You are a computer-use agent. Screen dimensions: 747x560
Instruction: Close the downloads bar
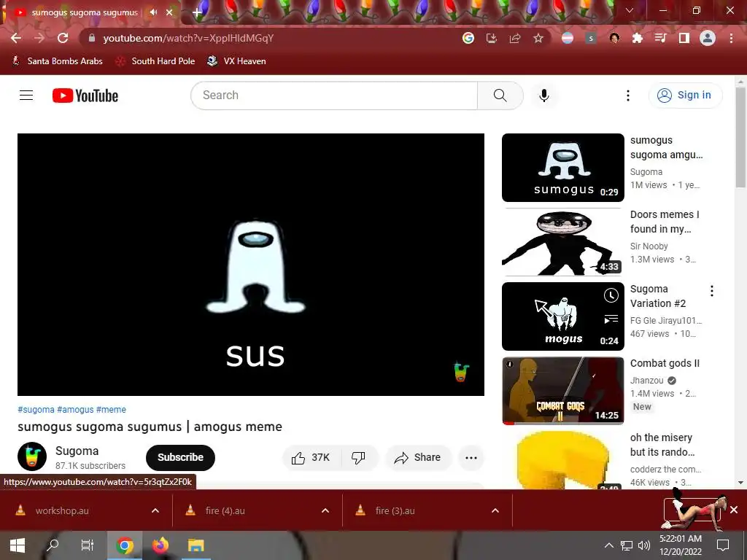[734, 510]
